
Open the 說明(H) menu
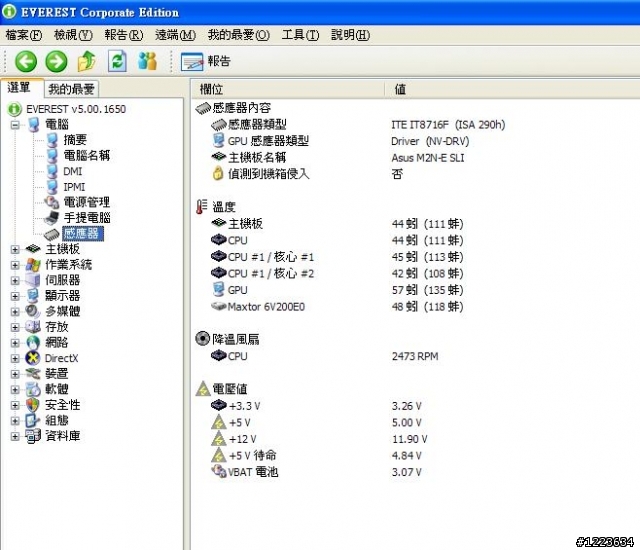351,35
